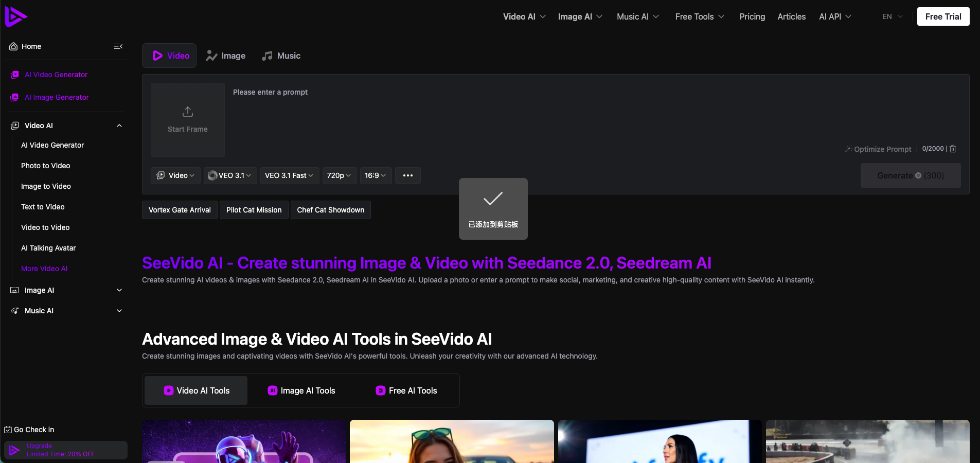Image resolution: width=980 pixels, height=463 pixels.
Task: Switch to the Video tab
Action: tap(169, 56)
